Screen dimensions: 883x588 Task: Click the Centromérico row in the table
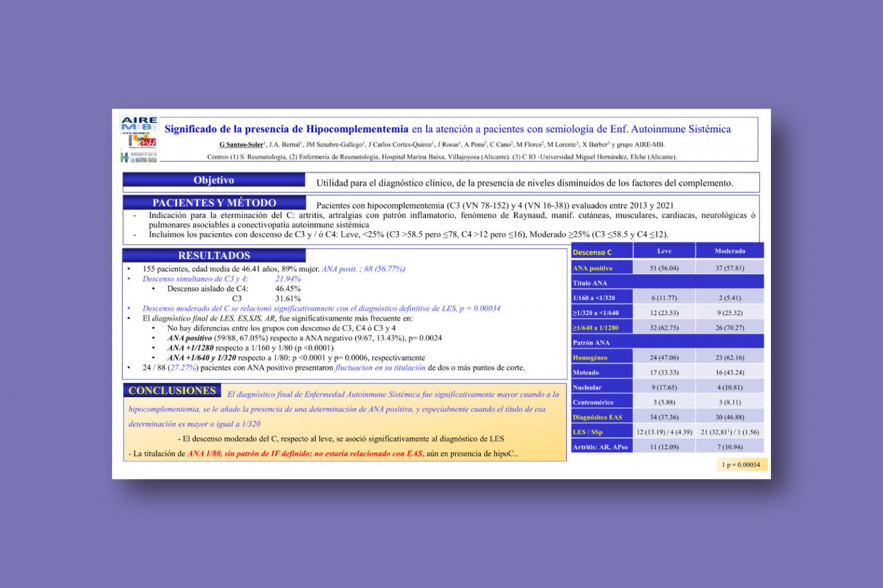593,401
